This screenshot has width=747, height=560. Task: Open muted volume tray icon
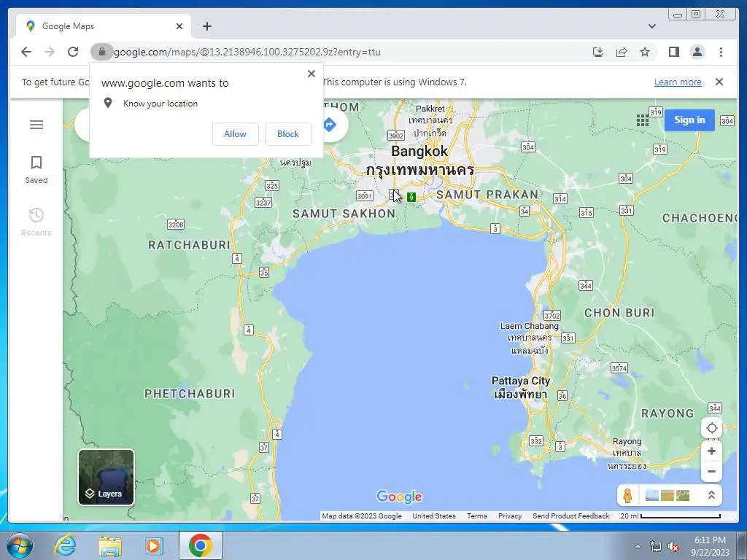coord(673,547)
